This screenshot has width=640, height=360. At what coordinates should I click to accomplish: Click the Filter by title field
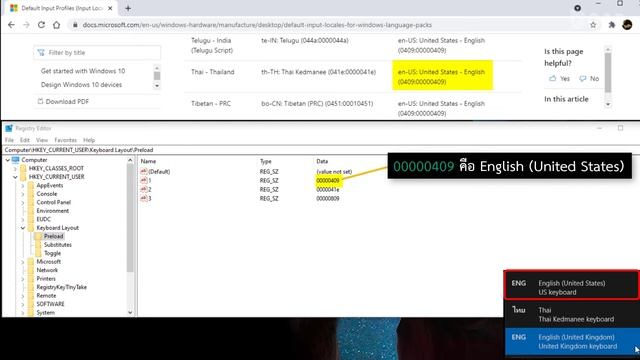click(97, 53)
